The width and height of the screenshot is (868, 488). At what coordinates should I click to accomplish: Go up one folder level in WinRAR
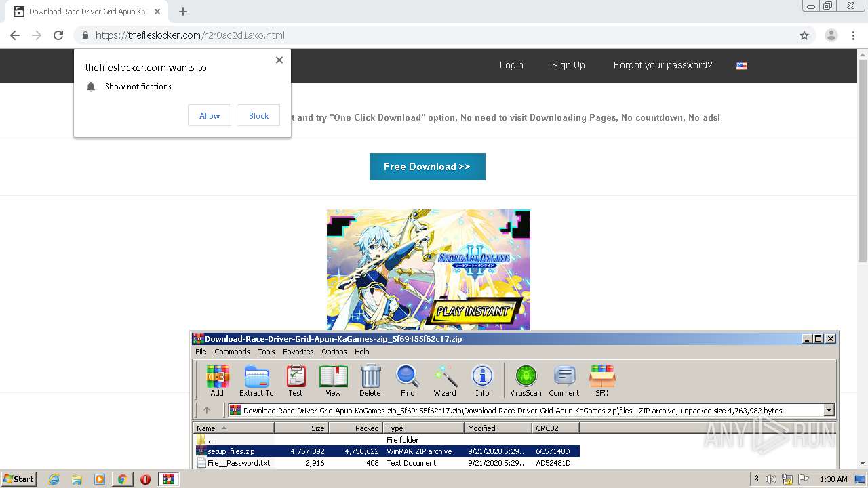point(207,410)
